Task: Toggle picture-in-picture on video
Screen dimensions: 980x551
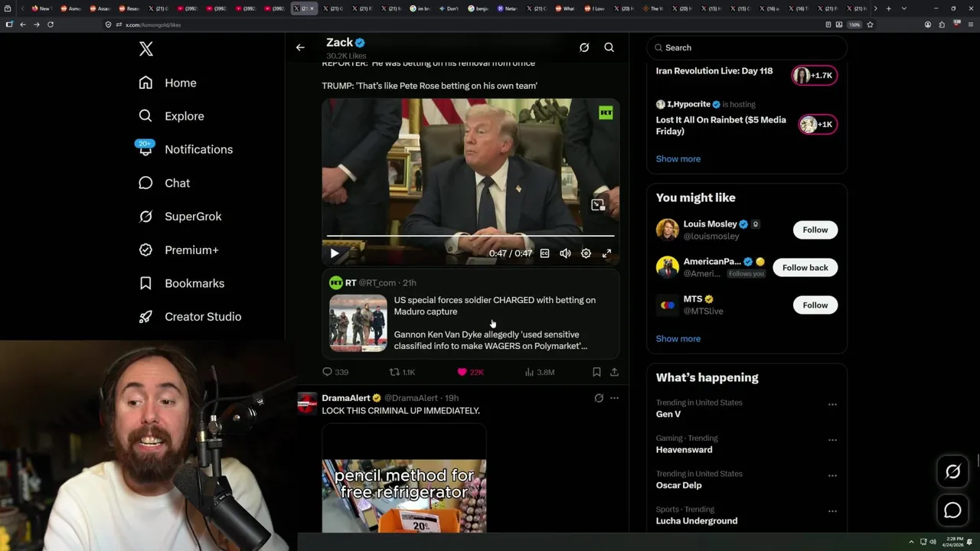Action: point(598,204)
